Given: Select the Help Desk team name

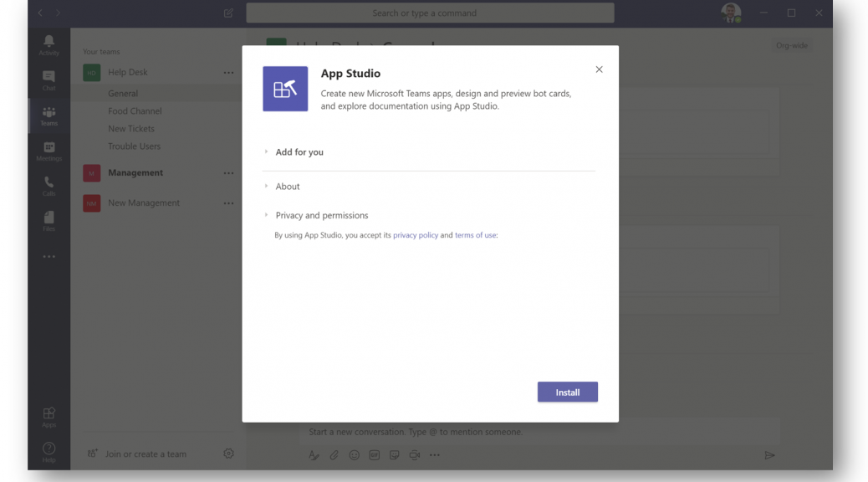Looking at the screenshot, I should pos(128,72).
